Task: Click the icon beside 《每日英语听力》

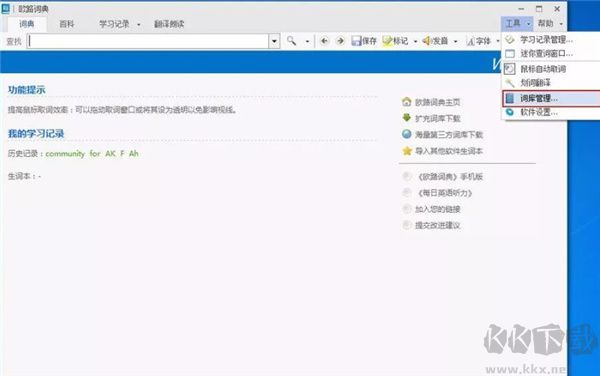Action: click(407, 192)
